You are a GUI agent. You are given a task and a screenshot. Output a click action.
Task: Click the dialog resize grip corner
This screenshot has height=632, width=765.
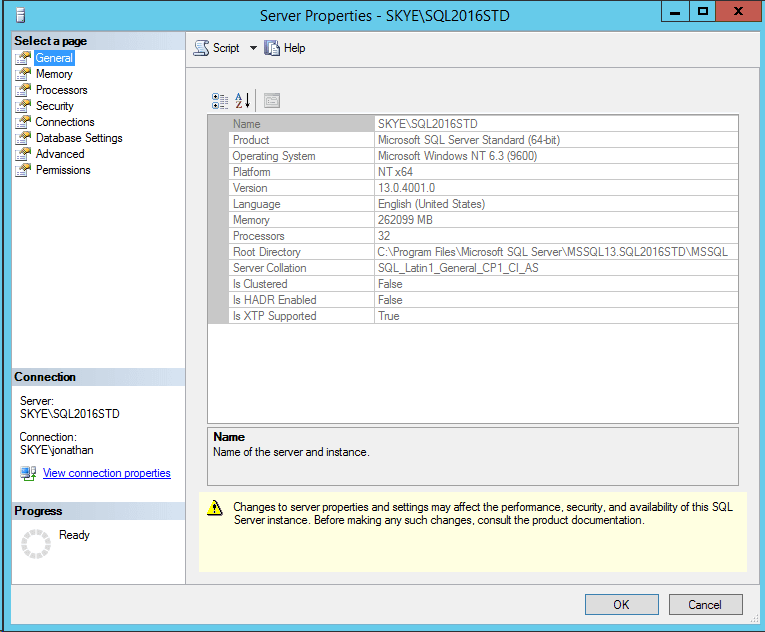[754, 619]
